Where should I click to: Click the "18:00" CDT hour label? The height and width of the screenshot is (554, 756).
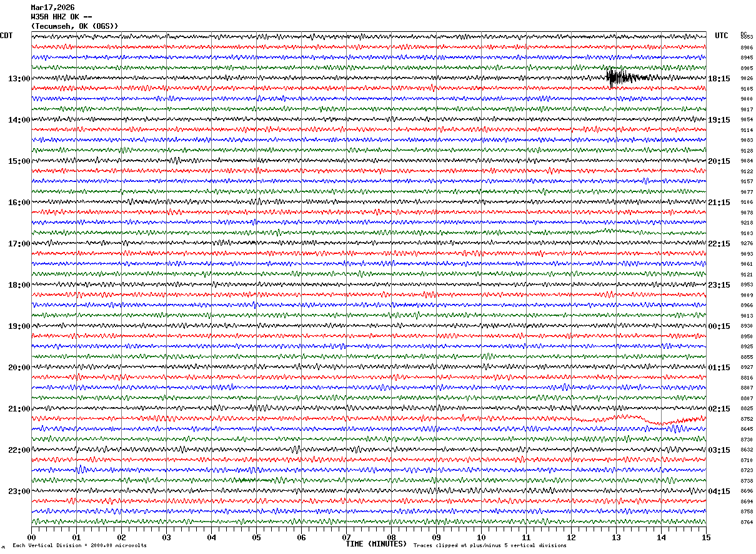coord(19,285)
